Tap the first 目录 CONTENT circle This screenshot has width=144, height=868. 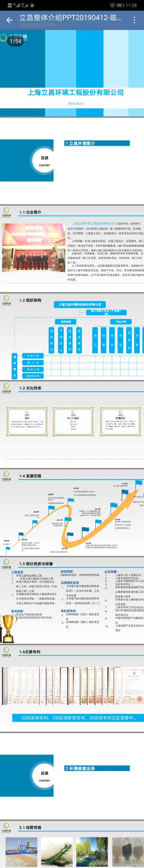click(x=44, y=160)
